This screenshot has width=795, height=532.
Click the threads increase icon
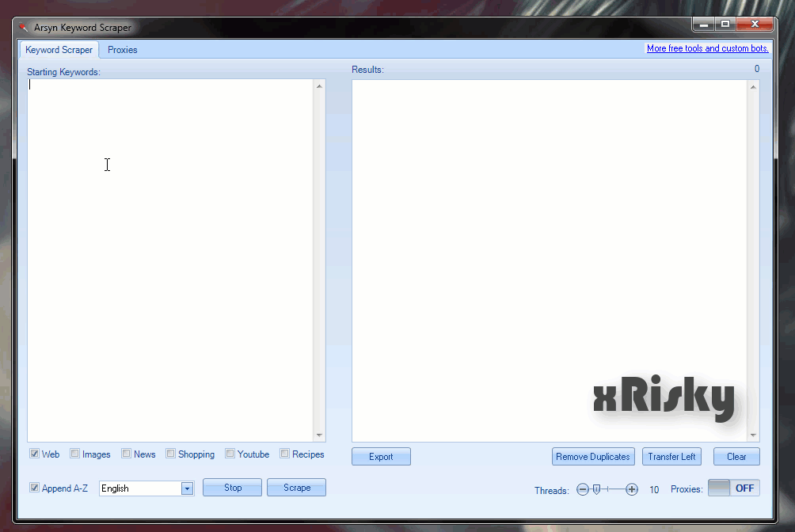click(631, 489)
